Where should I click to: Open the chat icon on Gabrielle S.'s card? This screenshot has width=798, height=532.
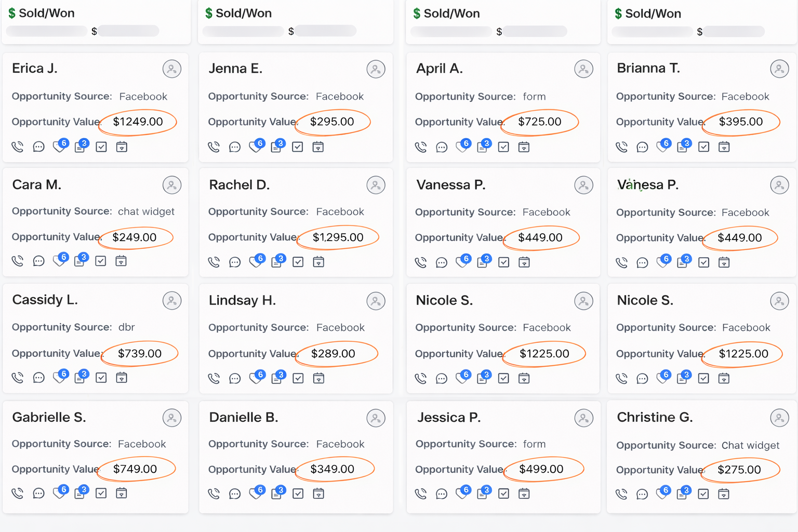pos(38,494)
